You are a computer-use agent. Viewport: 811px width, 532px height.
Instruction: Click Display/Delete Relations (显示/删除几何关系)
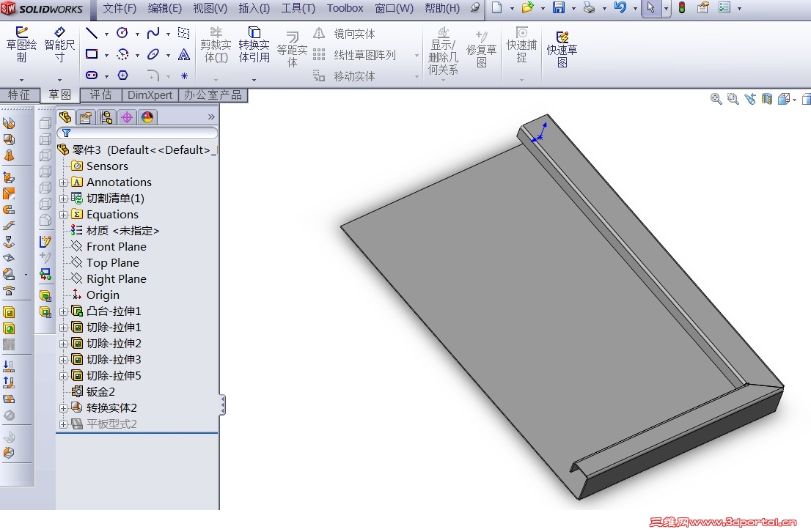[443, 51]
